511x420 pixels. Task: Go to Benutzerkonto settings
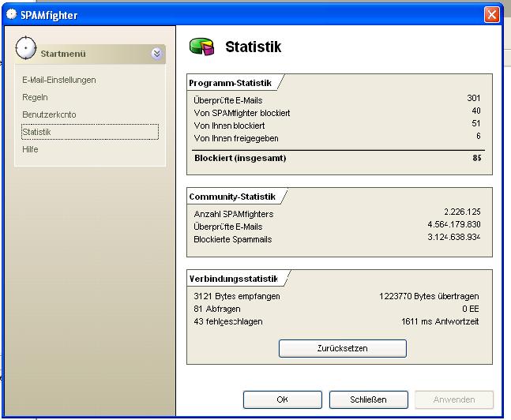(x=49, y=114)
